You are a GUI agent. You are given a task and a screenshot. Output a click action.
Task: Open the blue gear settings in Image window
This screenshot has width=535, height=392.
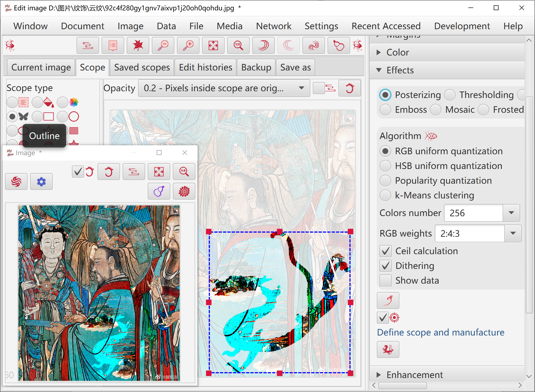[41, 182]
